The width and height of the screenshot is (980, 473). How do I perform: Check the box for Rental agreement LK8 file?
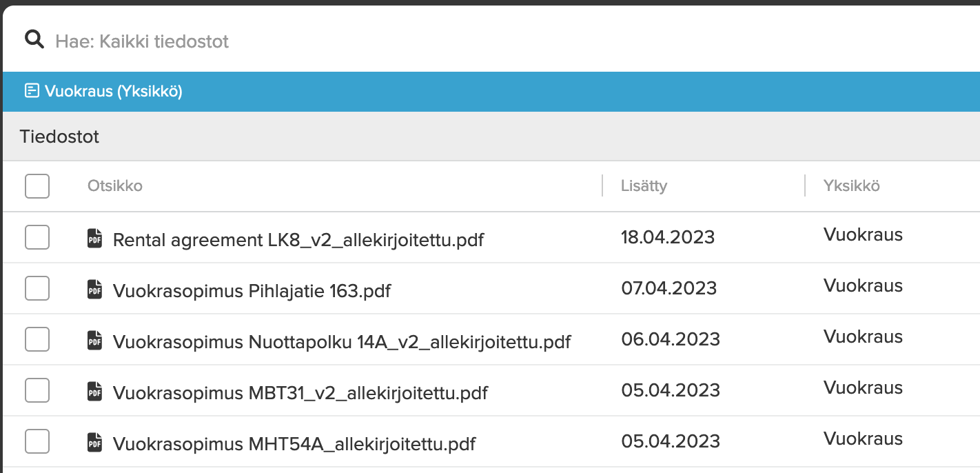tap(37, 237)
